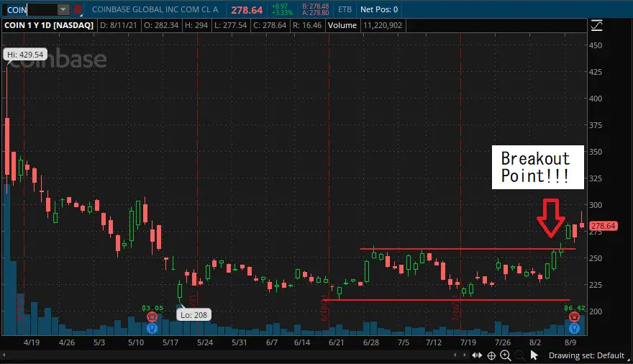Viewport: 633px width, 364px height.
Task: Click the $3.05 earnings phone icon
Action: (x=152, y=317)
